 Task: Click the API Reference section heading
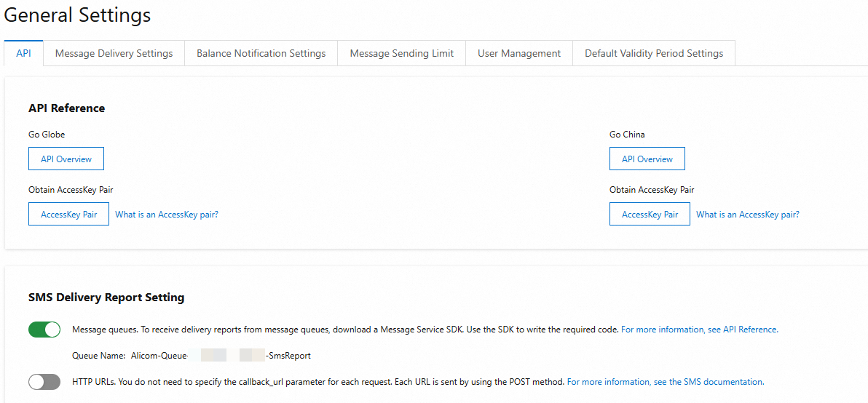pos(67,108)
